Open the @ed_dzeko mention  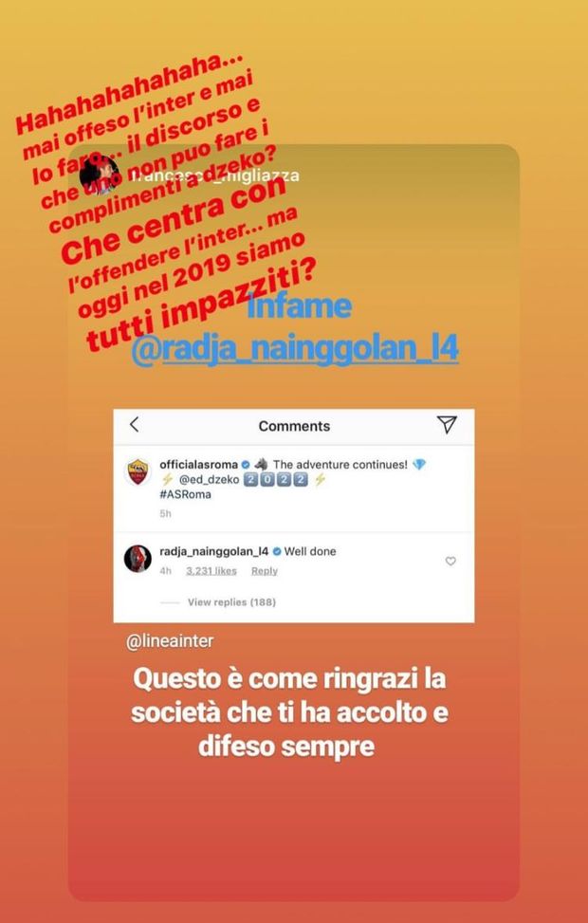pos(209,480)
